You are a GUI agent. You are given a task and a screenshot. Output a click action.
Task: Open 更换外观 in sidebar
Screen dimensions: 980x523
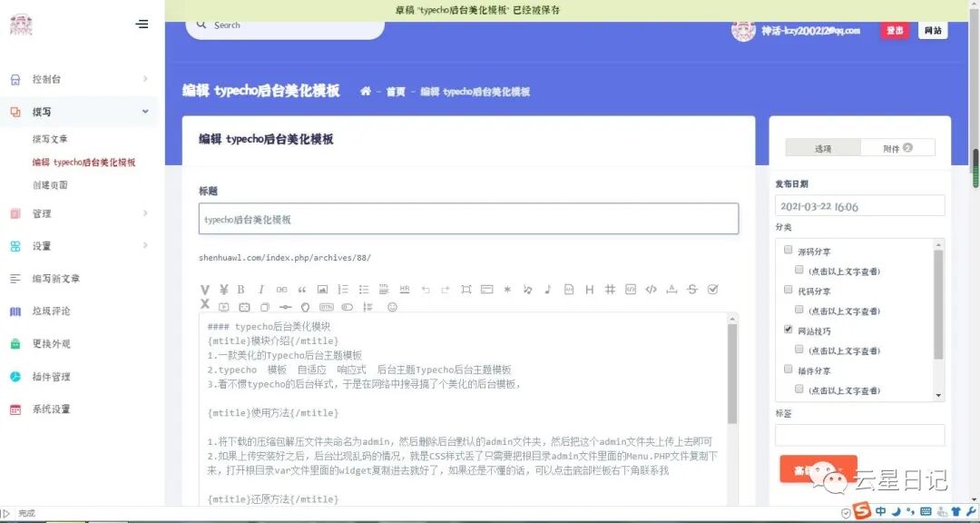click(x=51, y=343)
